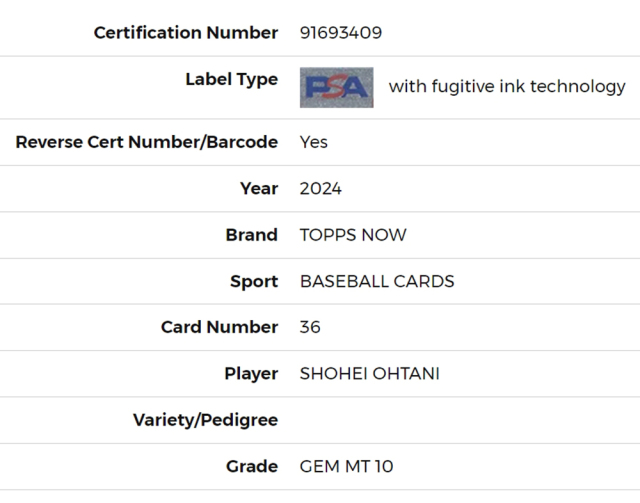Click the Label Type heading
Viewport: 640px width, 503px height.
click(x=231, y=80)
